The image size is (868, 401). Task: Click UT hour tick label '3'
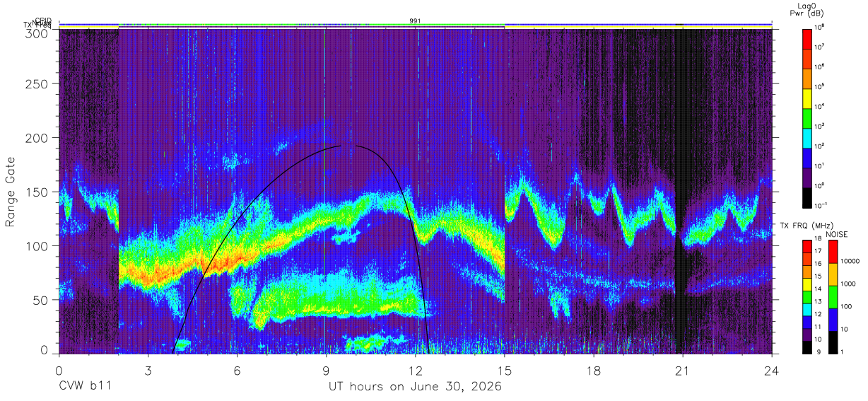[148, 370]
